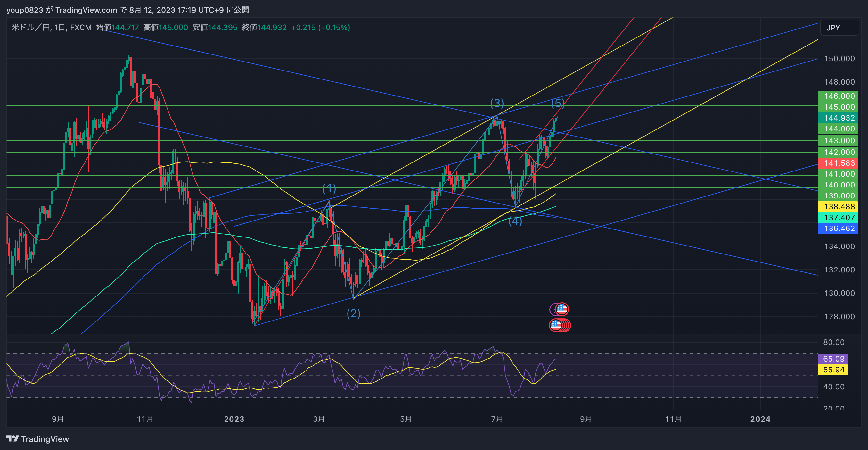Click the purple 65.09 RSI value label
The width and height of the screenshot is (868, 450).
(x=833, y=359)
